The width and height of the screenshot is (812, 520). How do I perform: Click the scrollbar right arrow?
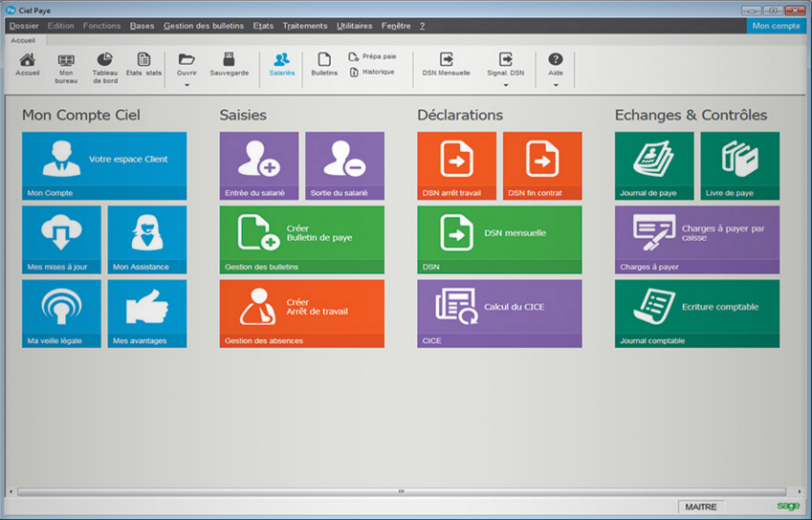(x=799, y=491)
